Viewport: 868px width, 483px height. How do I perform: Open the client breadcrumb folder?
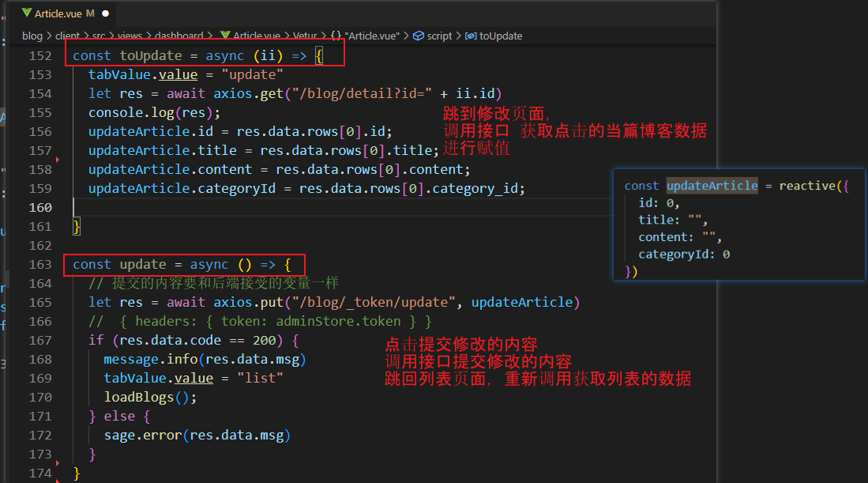67,36
